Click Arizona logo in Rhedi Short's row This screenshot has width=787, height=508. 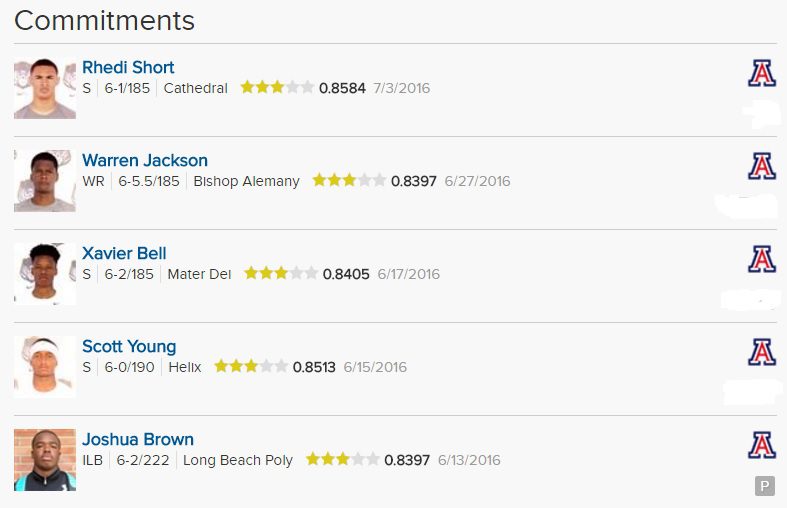pos(762,74)
